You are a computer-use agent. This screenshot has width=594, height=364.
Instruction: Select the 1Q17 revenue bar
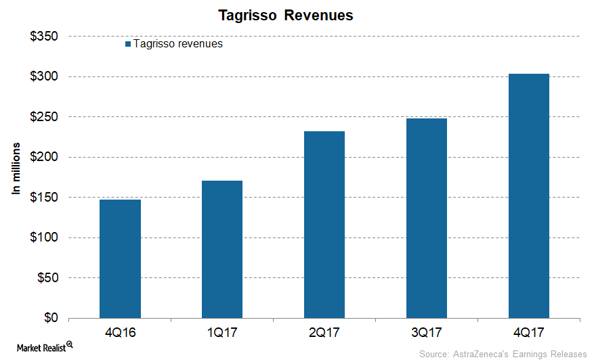(x=222, y=250)
